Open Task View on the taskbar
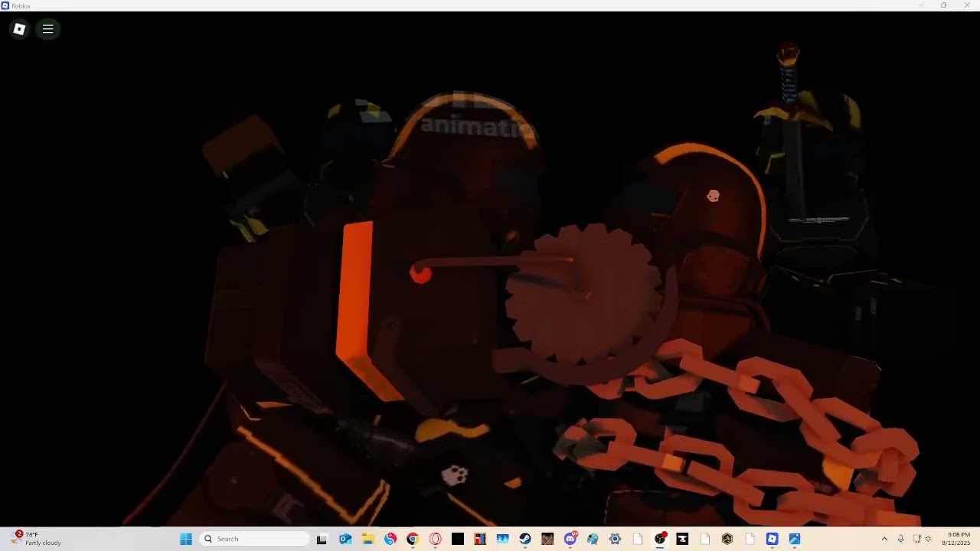980x551 pixels. [x=322, y=539]
